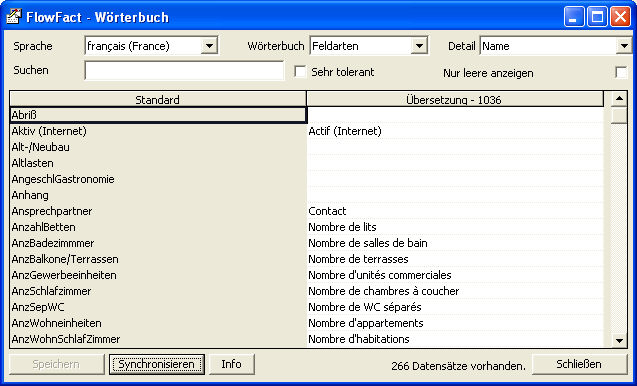
Task: Select the AnzahlBetten cell
Action: (158, 227)
